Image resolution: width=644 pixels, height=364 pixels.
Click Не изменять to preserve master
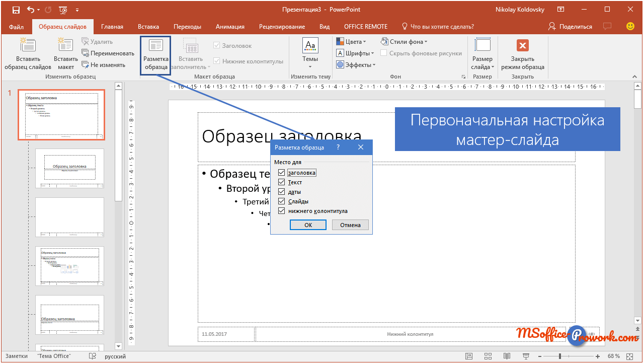click(x=103, y=65)
